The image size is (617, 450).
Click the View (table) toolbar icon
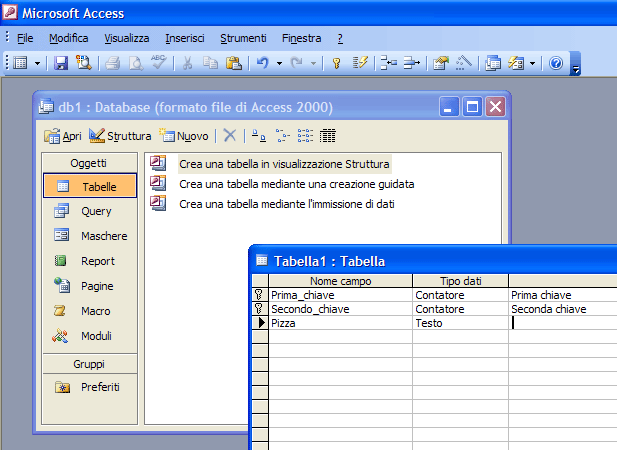(x=20, y=63)
